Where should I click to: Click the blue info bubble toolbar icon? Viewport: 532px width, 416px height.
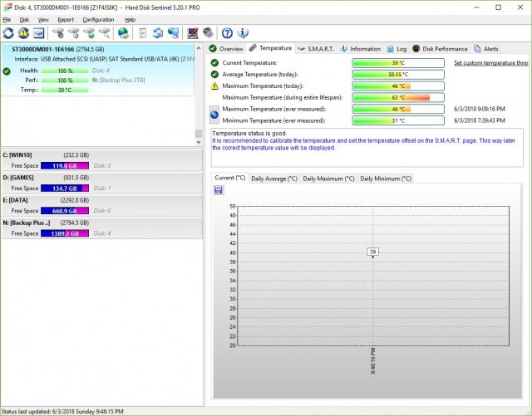tap(243, 33)
